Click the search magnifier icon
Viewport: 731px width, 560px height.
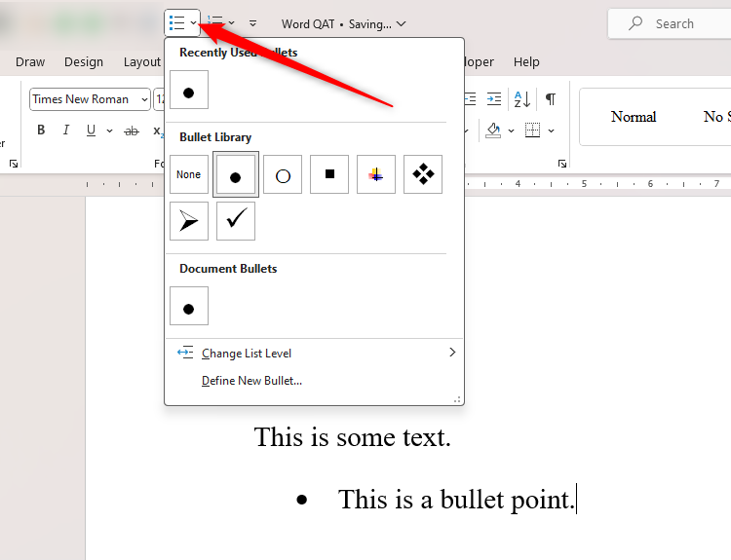point(635,23)
